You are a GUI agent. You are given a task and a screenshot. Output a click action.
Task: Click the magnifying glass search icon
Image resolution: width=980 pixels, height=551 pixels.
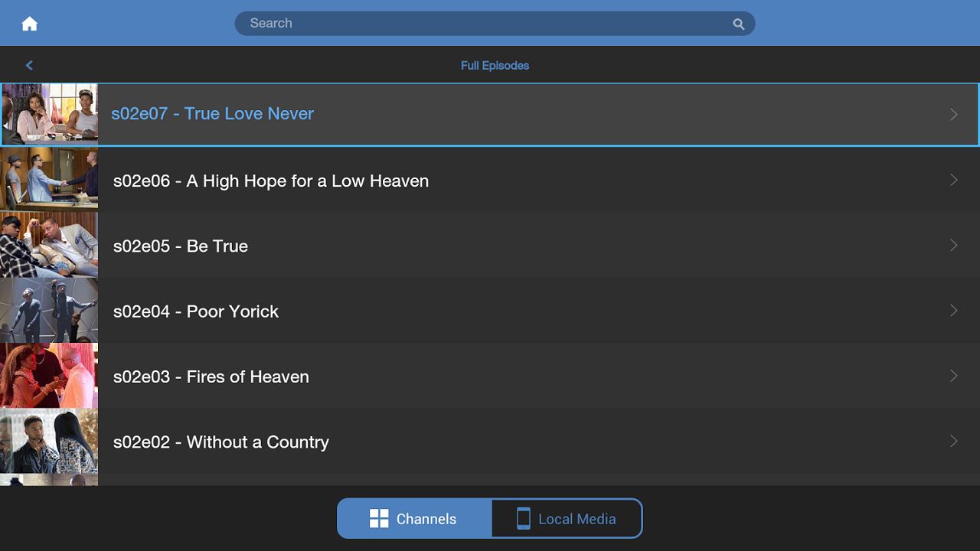click(x=738, y=24)
